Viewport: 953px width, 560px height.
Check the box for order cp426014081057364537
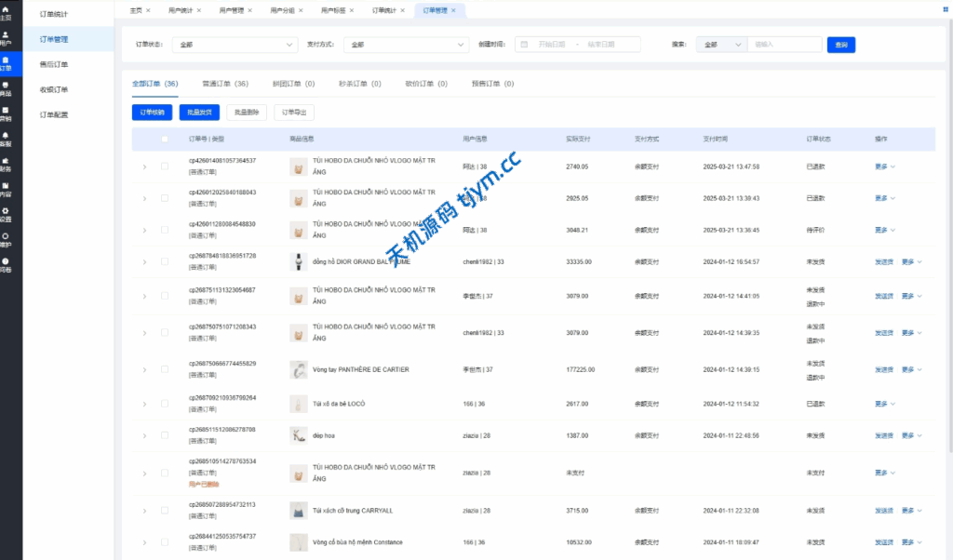pos(165,167)
